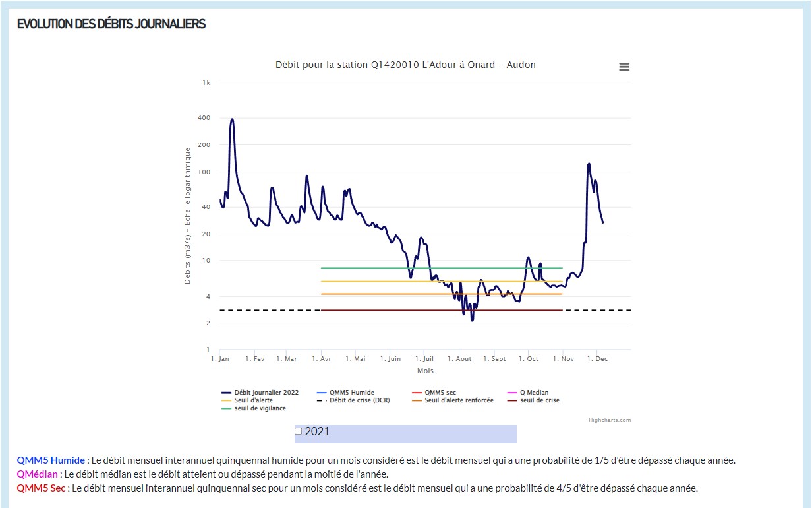This screenshot has height=508, width=812.
Task: Click the Mois x-axis title
Action: tap(425, 371)
